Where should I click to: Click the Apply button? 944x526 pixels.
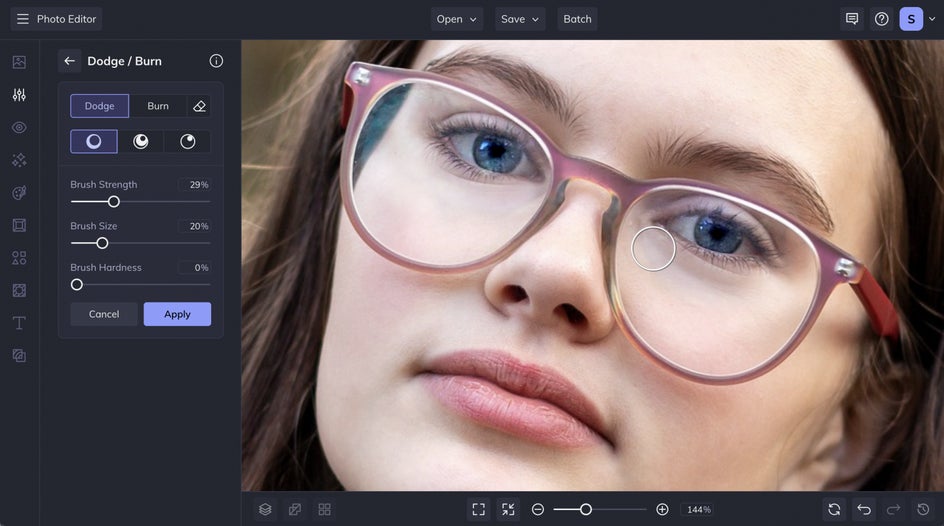(x=177, y=314)
